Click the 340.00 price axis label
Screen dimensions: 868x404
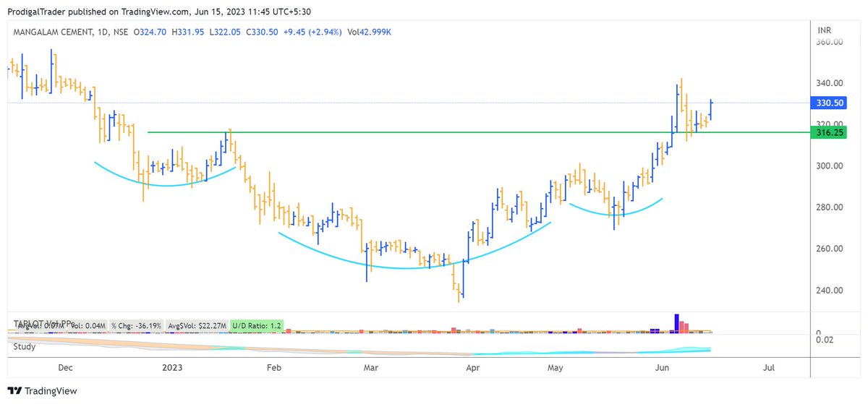click(x=830, y=83)
